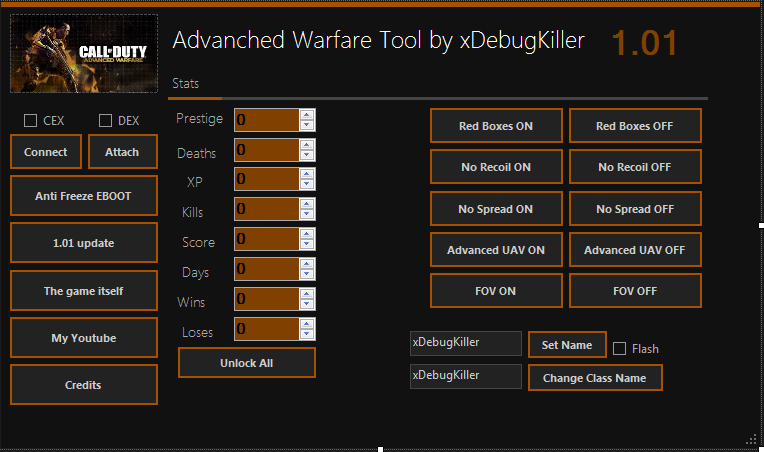The width and height of the screenshot is (764, 452).
Task: Focus the Deaths number field
Action: tap(267, 150)
